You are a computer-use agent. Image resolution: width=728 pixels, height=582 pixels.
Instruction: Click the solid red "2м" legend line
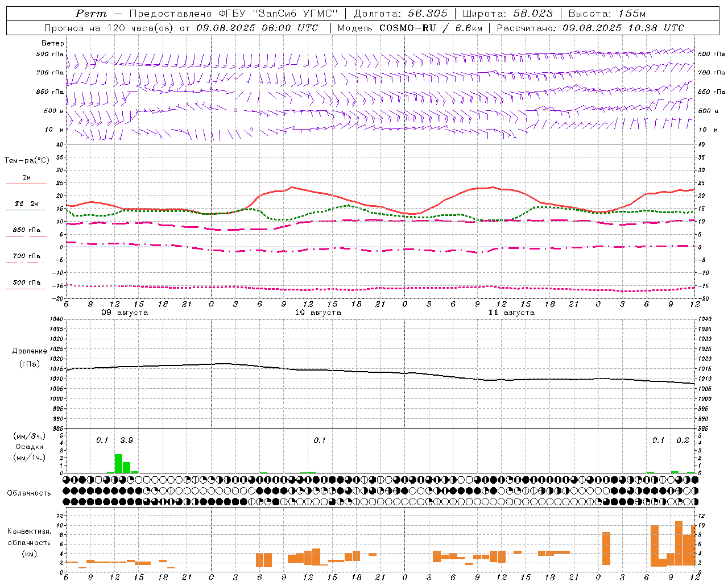(x=26, y=184)
